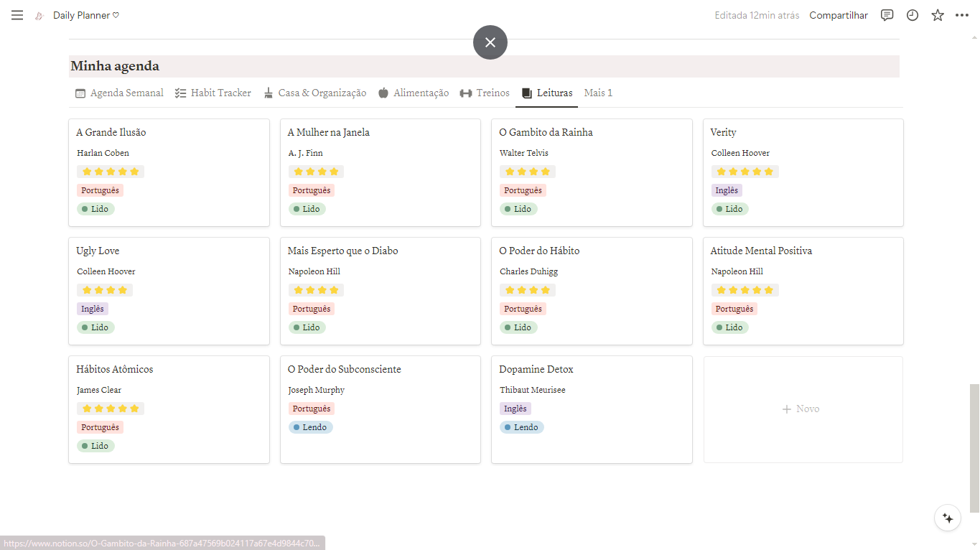Click the Inglês tag on Dopamine Detox

(x=515, y=409)
